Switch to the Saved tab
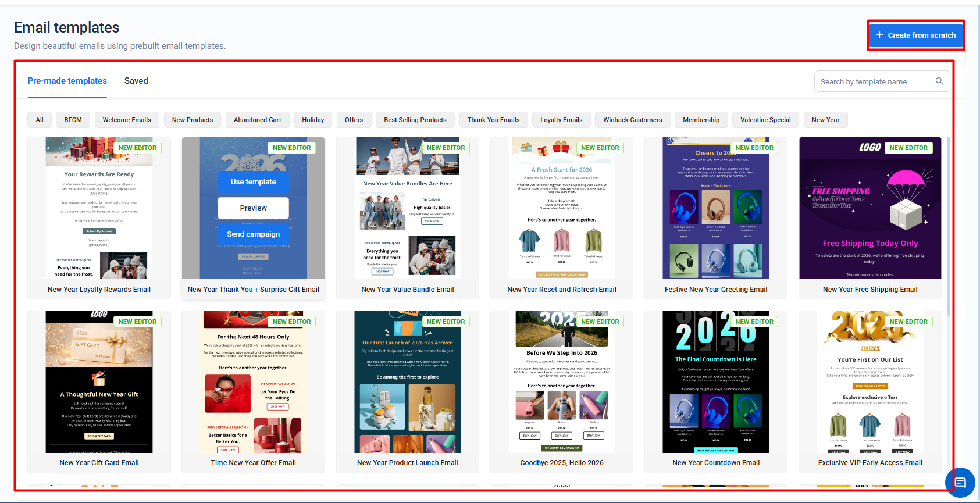This screenshot has width=980, height=503. [x=136, y=81]
